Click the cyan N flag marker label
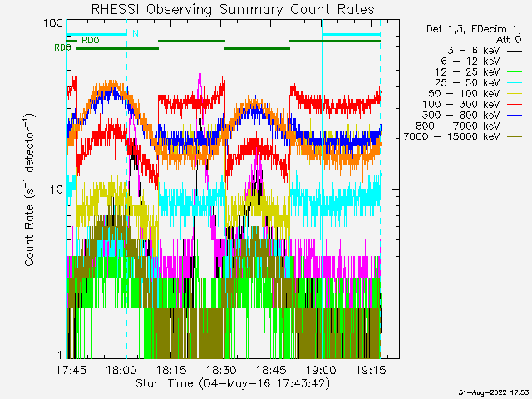532x399 pixels. pos(135,34)
